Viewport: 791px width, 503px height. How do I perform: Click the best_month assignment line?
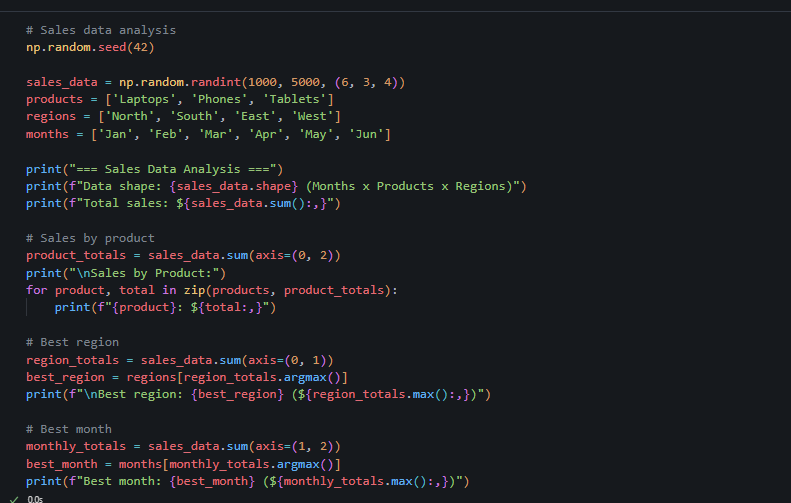tap(183, 464)
